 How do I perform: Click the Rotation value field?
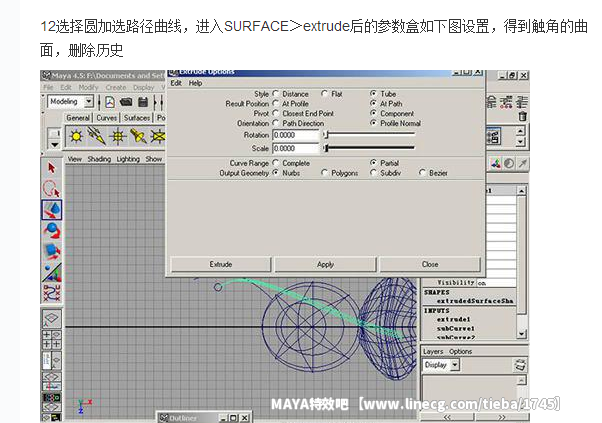(296, 135)
